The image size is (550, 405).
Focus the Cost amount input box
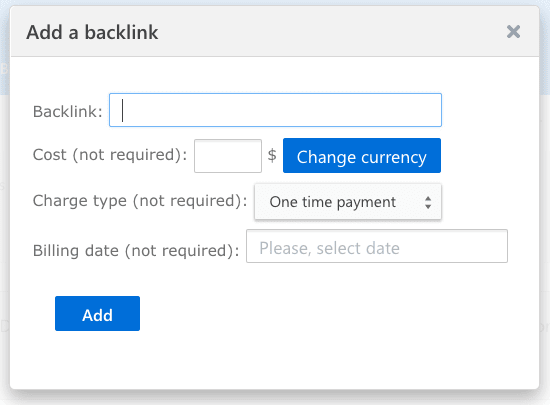click(x=228, y=156)
